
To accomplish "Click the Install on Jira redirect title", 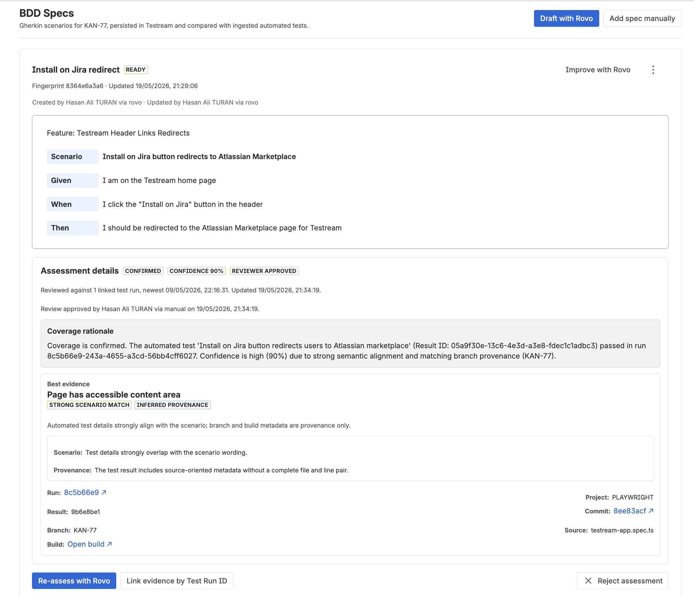I will click(x=76, y=70).
